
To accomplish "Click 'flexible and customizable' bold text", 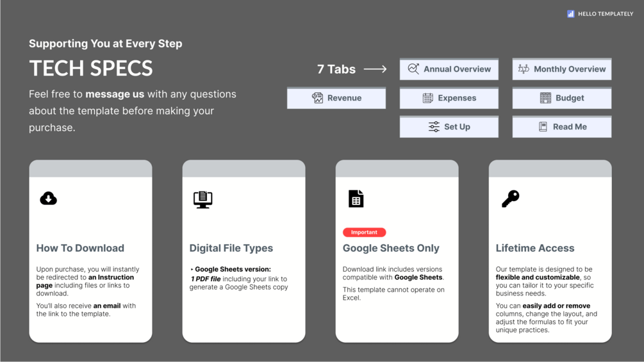I will click(x=538, y=277).
